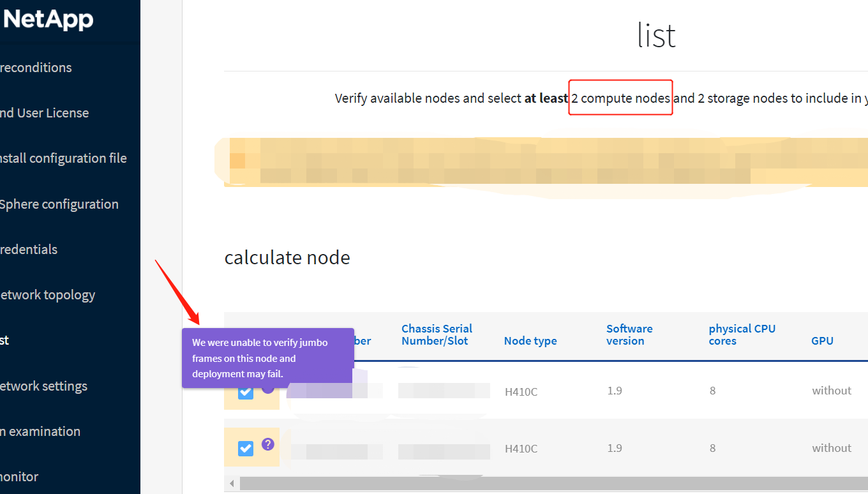Sort by Chassis Serial Number/Slot column
Screen dimensions: 868x494
point(437,334)
